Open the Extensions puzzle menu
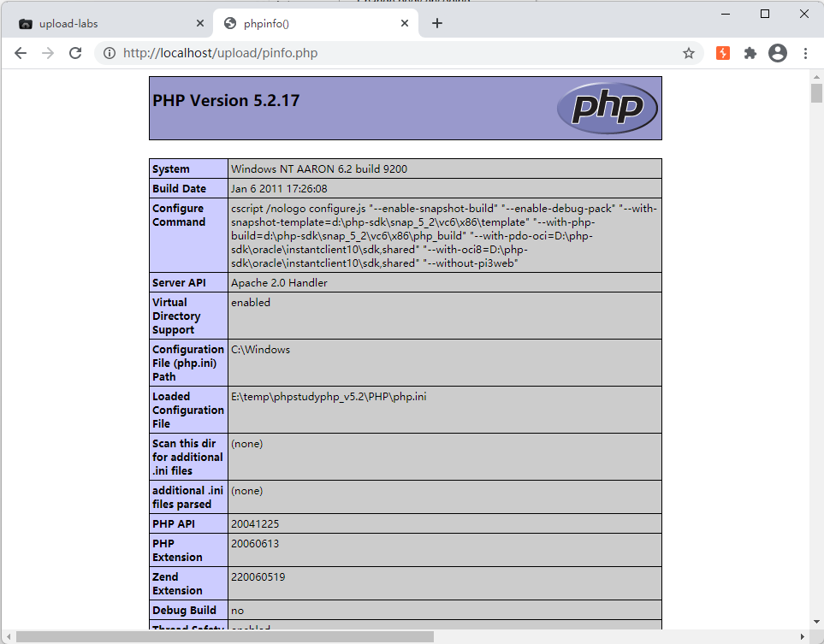This screenshot has height=644, width=824. pyautogui.click(x=750, y=53)
